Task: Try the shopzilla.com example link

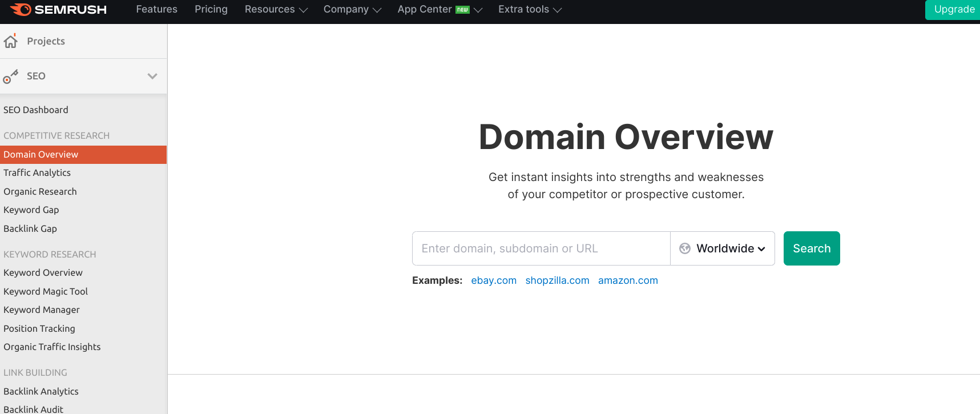Action: click(x=557, y=280)
